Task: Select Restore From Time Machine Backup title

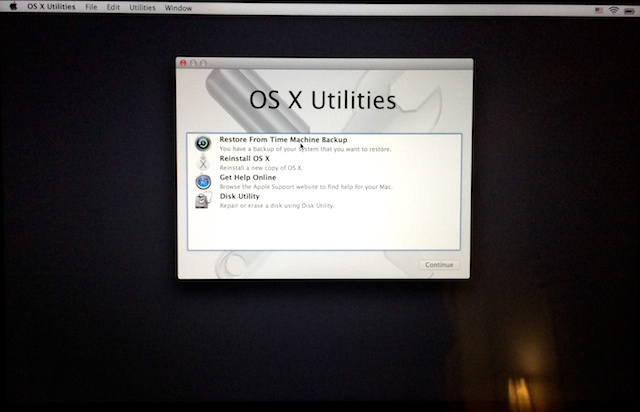Action: click(x=283, y=140)
